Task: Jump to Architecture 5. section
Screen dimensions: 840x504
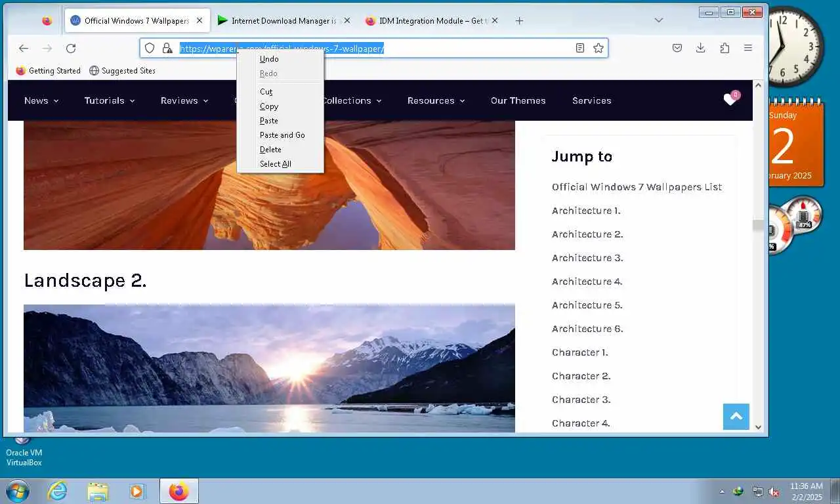Action: tap(587, 305)
